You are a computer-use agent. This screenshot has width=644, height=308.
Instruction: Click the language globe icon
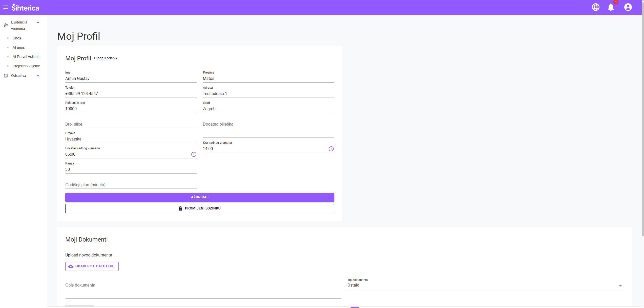[595, 7]
